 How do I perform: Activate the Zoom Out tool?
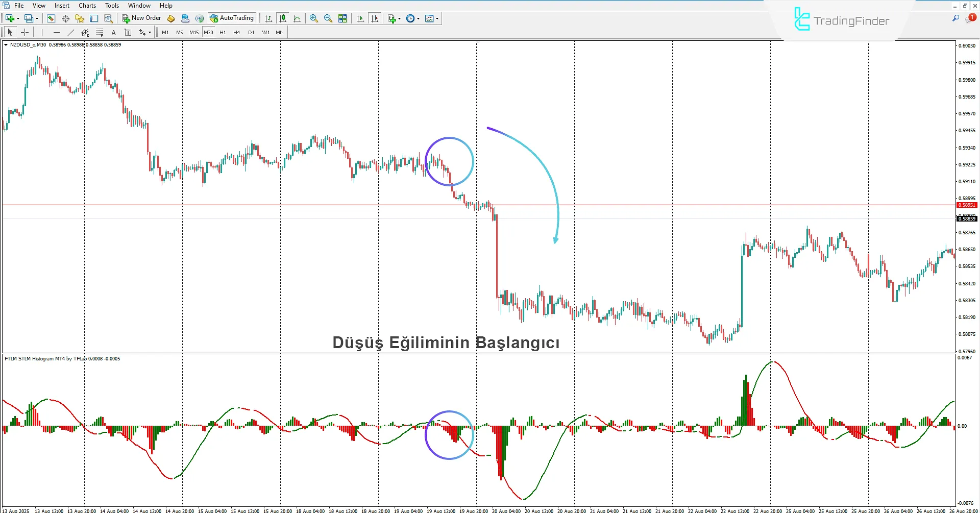tap(328, 18)
